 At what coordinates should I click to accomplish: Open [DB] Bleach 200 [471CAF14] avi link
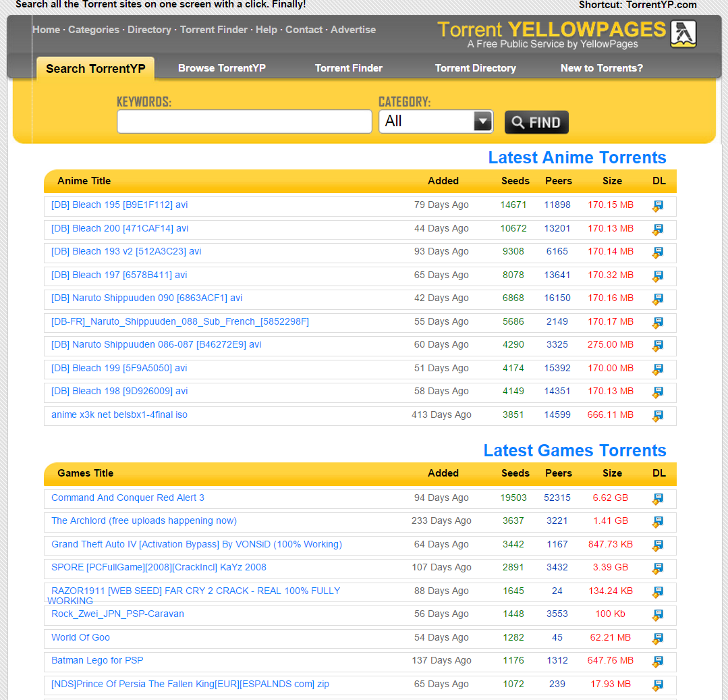(x=120, y=229)
